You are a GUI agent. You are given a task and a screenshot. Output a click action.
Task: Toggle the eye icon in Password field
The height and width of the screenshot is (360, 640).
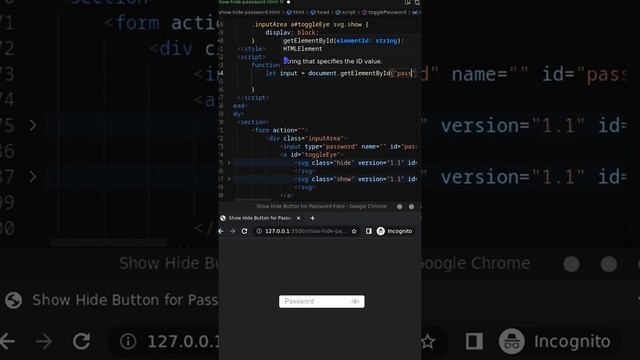coord(355,301)
